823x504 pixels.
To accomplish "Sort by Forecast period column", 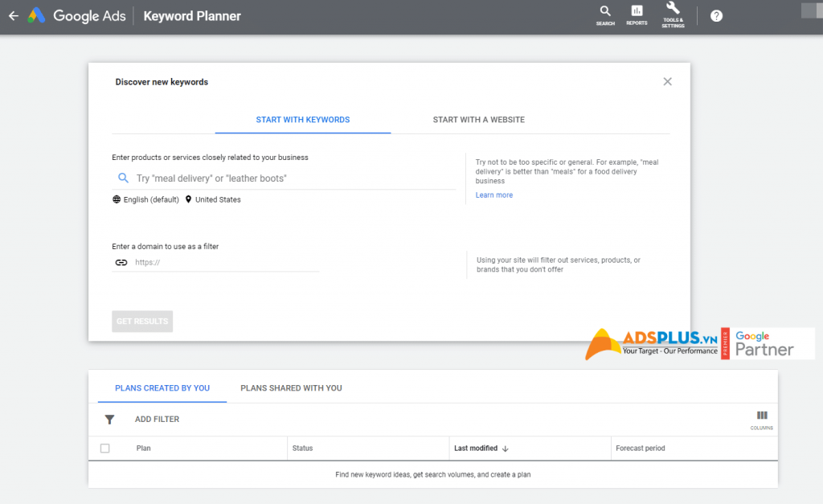I will click(641, 449).
